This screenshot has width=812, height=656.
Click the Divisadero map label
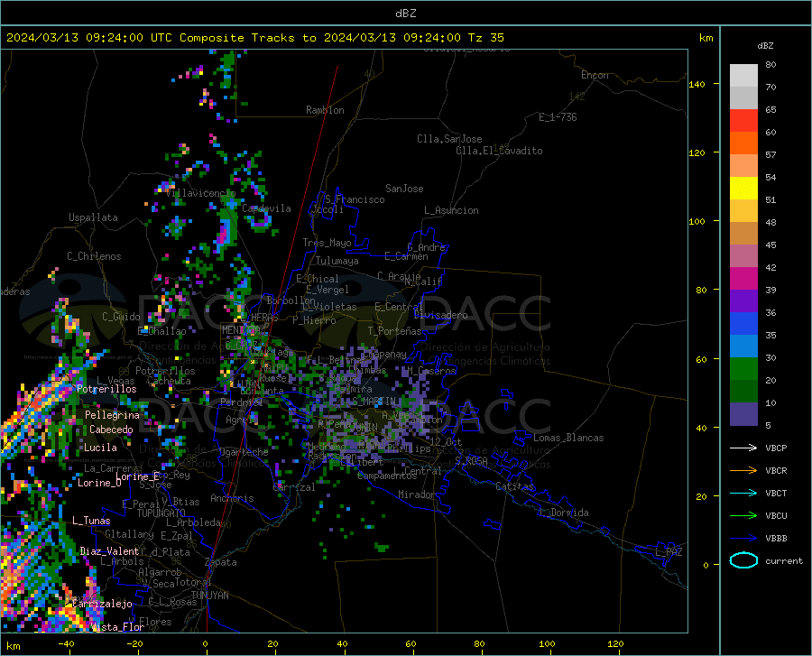point(440,315)
